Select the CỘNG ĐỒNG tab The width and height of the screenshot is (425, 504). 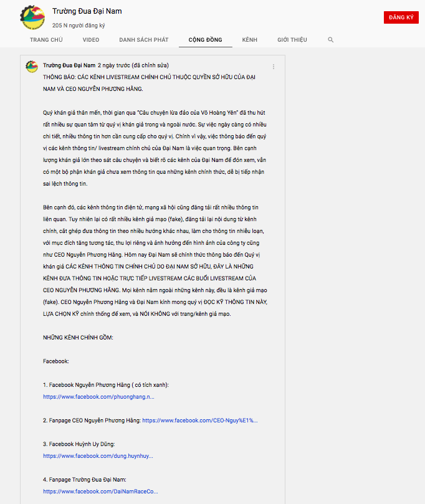206,40
